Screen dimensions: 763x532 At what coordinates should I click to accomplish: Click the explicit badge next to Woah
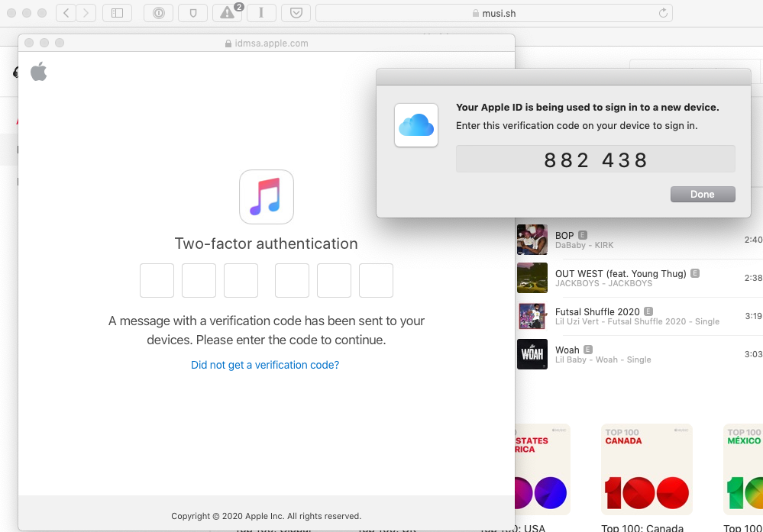click(x=588, y=349)
